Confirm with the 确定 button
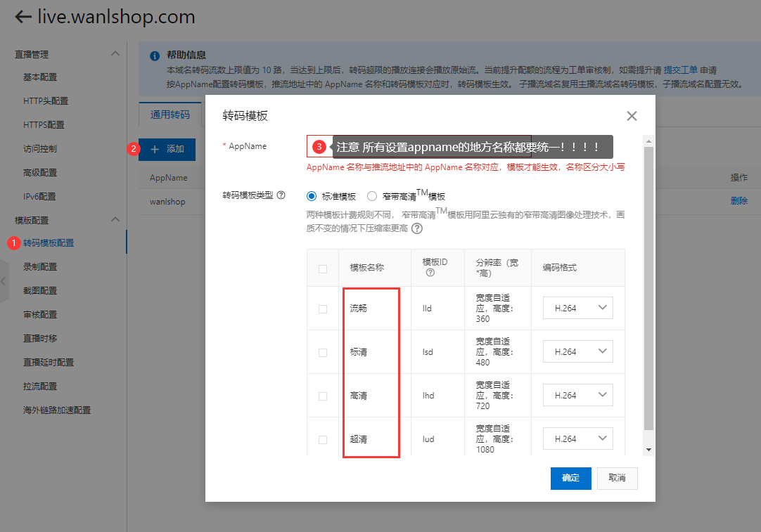761x532 pixels. point(571,478)
